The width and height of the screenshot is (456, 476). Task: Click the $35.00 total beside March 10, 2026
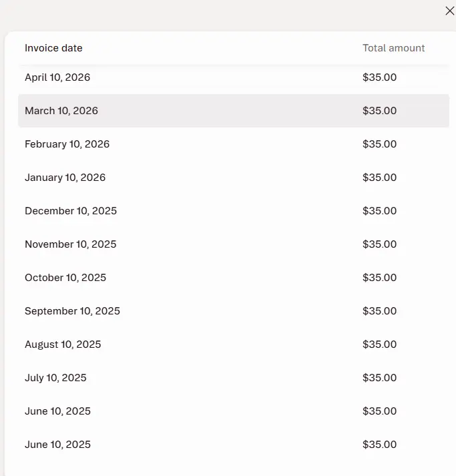point(379,111)
